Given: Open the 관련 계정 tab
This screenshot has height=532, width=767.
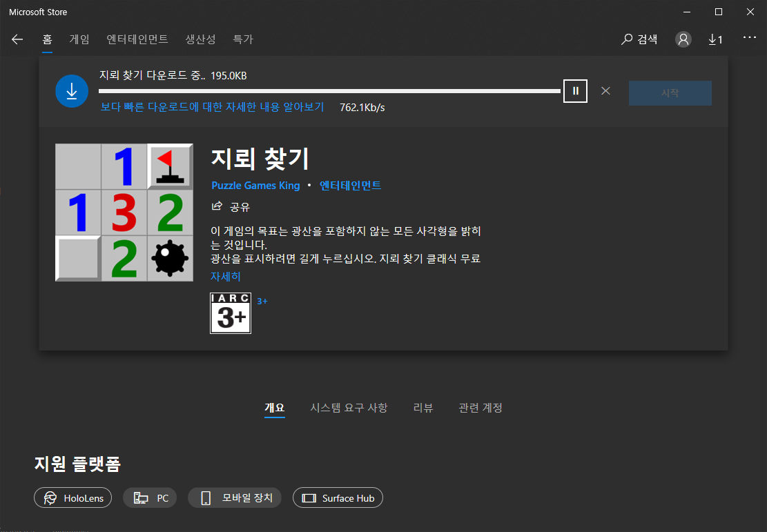Looking at the screenshot, I should pos(480,407).
